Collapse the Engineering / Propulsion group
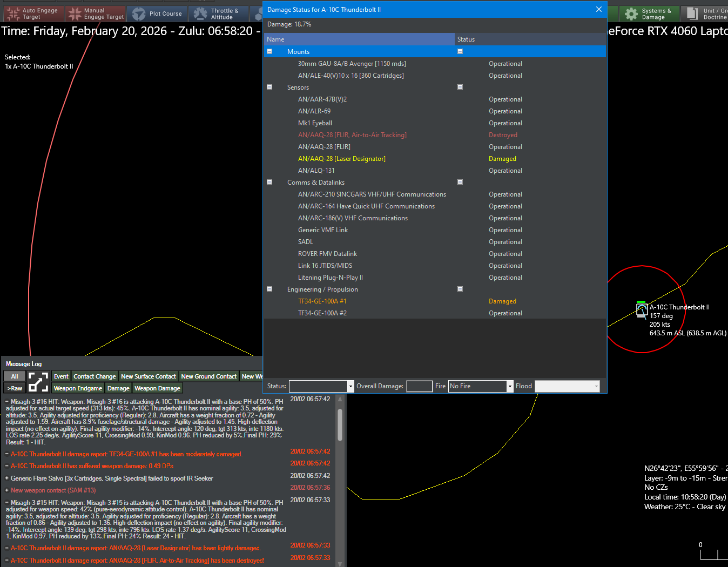 pyautogui.click(x=269, y=289)
